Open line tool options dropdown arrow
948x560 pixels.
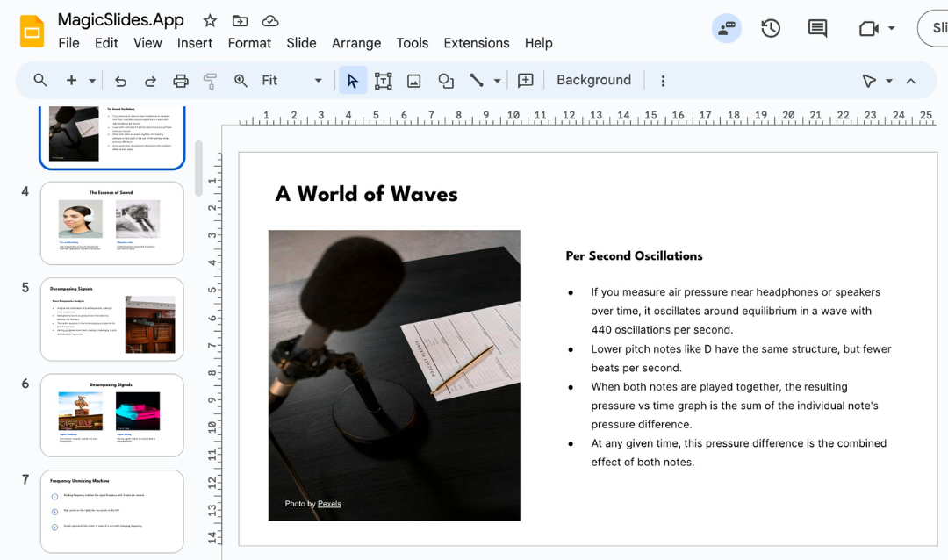(x=497, y=81)
